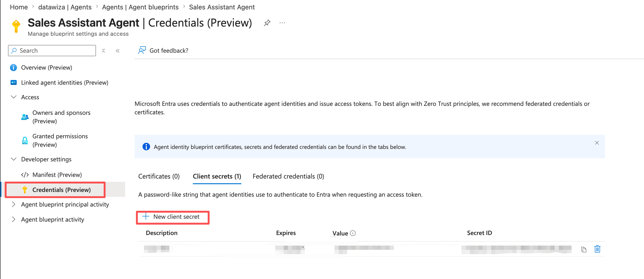Collapse the Developer settings section
Screen dimensions: 644x279
(14, 159)
